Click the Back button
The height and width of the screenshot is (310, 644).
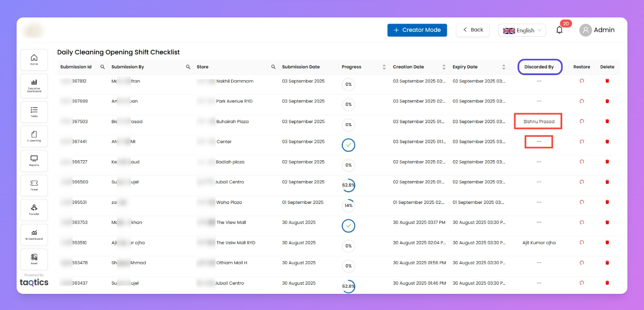(x=473, y=30)
